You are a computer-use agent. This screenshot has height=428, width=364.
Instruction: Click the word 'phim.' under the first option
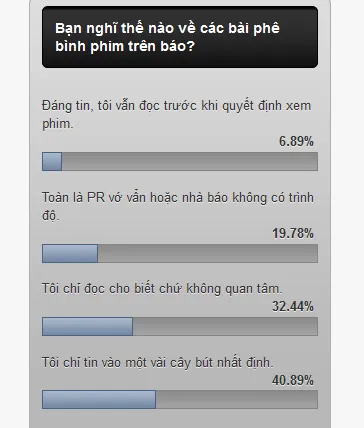(58, 124)
